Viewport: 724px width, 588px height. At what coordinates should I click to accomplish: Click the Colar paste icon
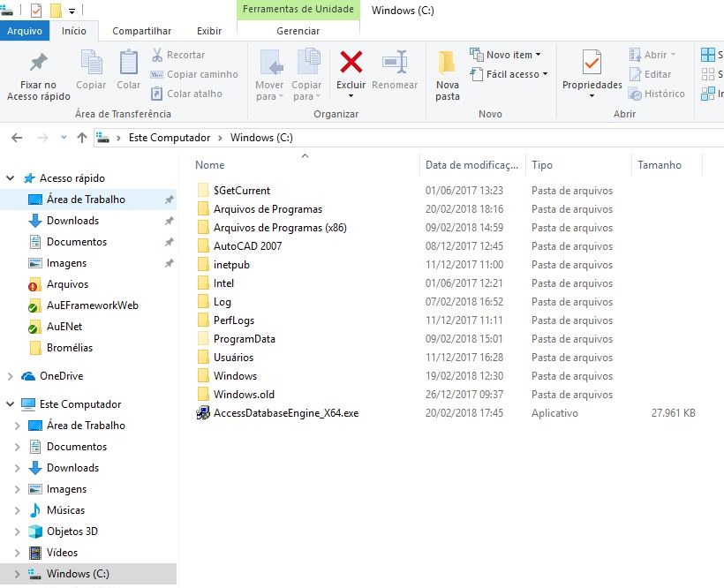tap(129, 63)
